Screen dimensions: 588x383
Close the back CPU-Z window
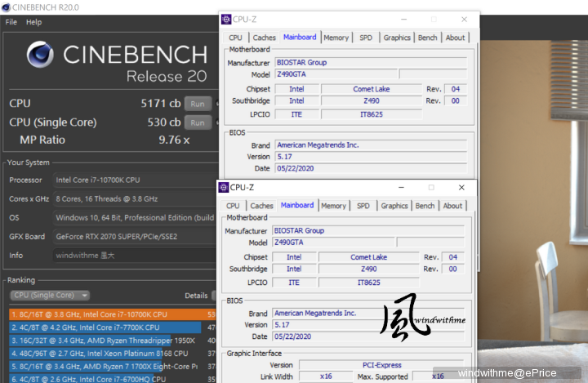coord(464,19)
